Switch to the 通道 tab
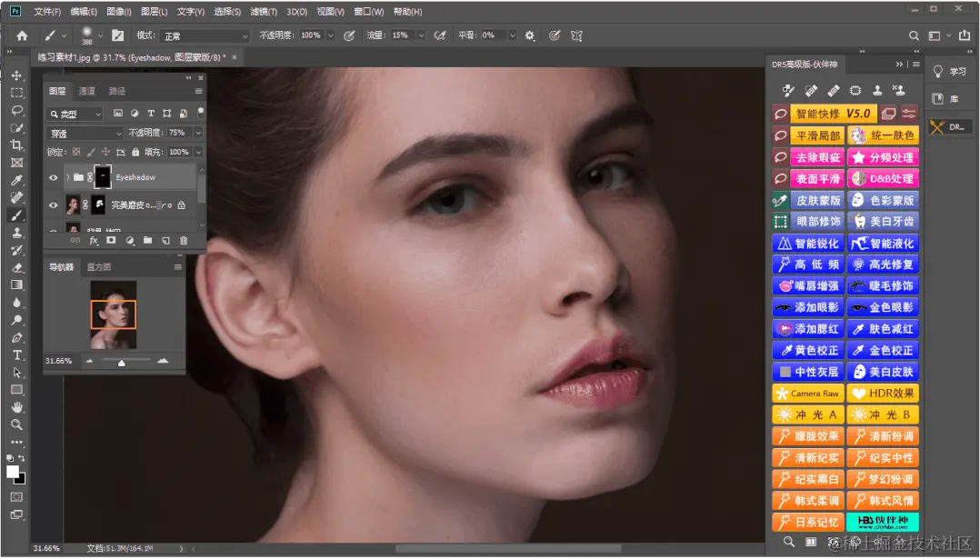 click(x=86, y=91)
